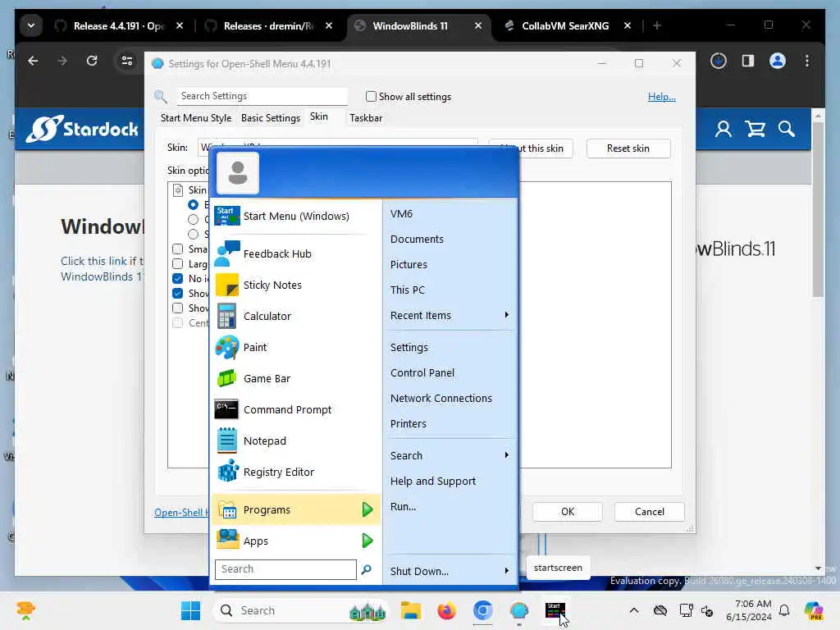Expand Recent Items submenu

[x=506, y=315]
